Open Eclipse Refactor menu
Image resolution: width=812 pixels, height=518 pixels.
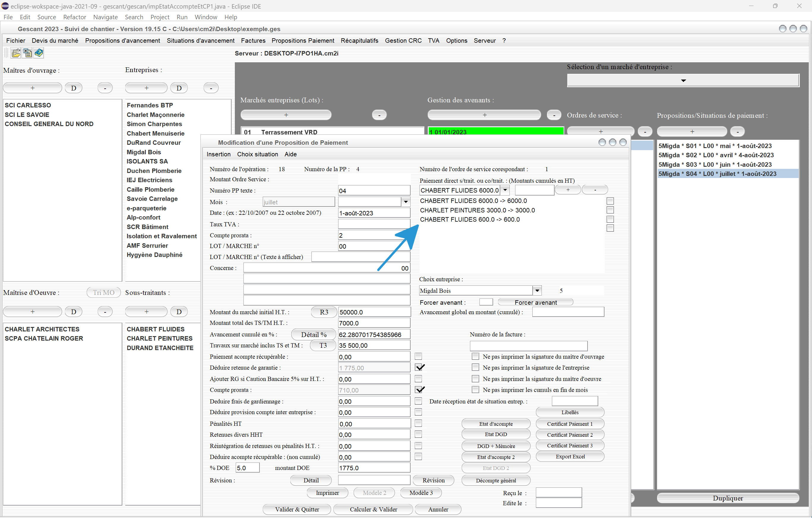point(75,17)
